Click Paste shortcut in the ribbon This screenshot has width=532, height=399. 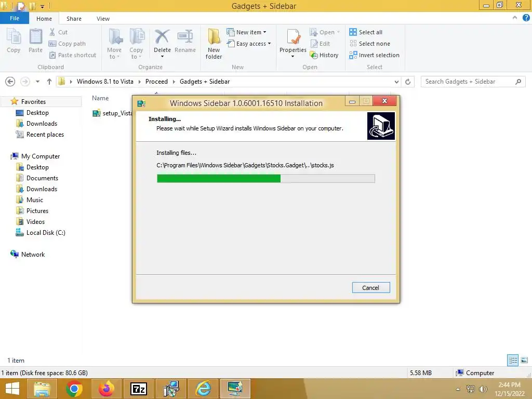(x=73, y=55)
